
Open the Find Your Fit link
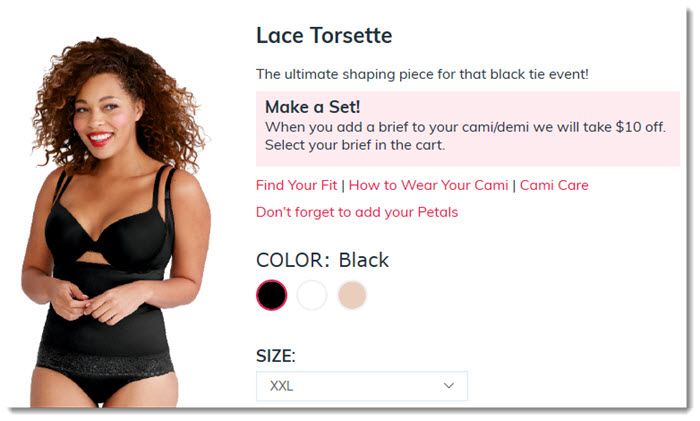tap(296, 185)
